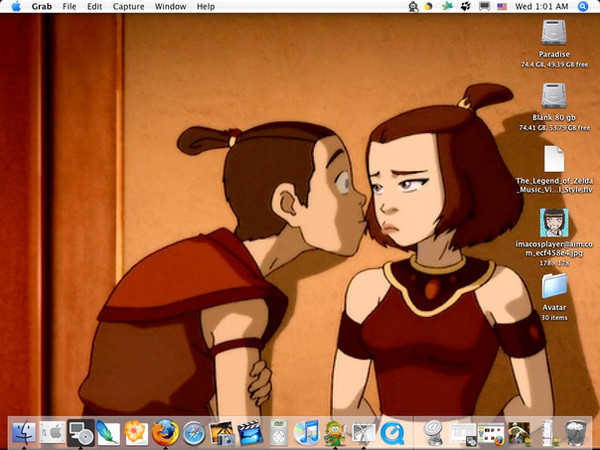Open the blue feather app in dock
The width and height of the screenshot is (600, 450).
108,432
